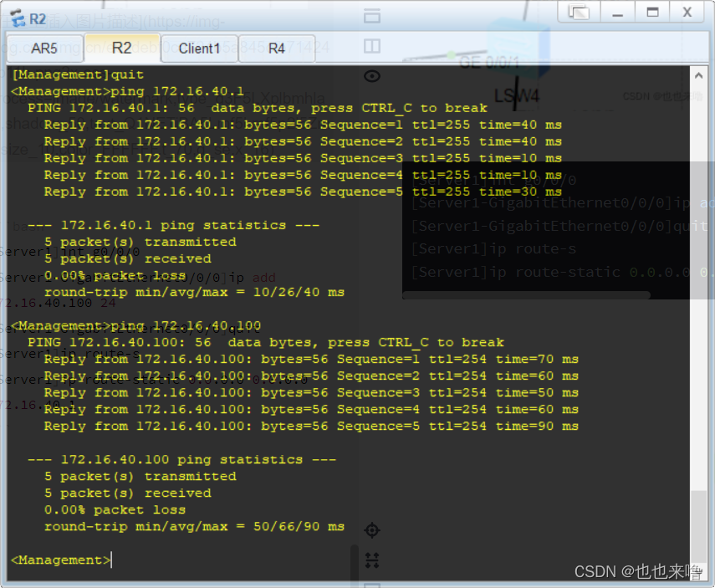Click the R2 application icon in title bar
The image size is (715, 588).
pyautogui.click(x=17, y=18)
